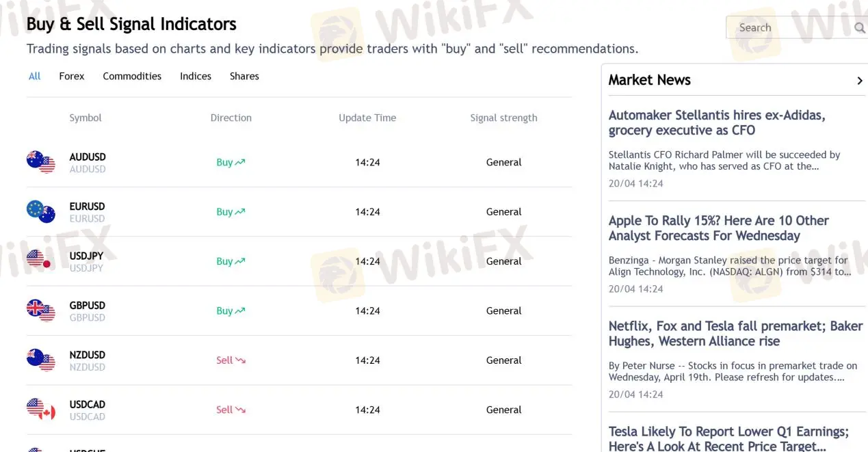Switch to the Forex tab
The image size is (868, 452).
71,76
